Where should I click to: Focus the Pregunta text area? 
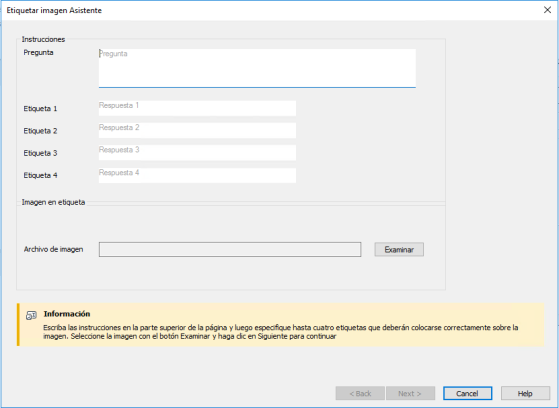coord(257,68)
